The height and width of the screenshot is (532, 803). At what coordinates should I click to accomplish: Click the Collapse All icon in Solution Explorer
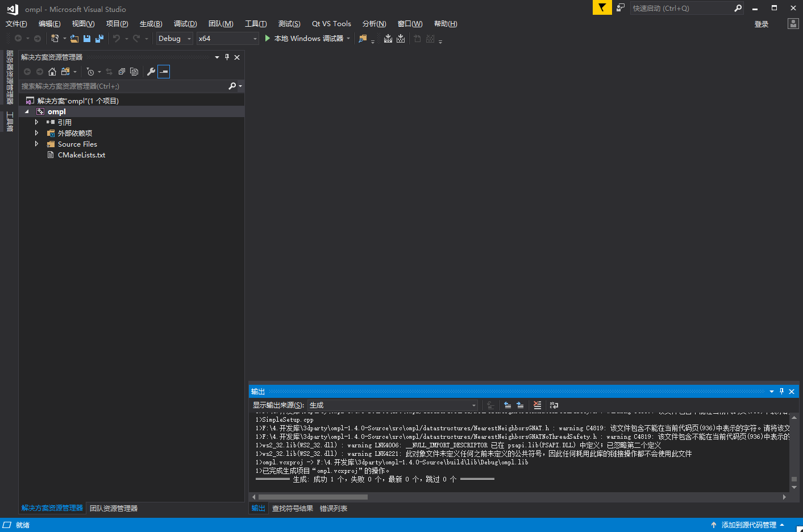pyautogui.click(x=121, y=72)
